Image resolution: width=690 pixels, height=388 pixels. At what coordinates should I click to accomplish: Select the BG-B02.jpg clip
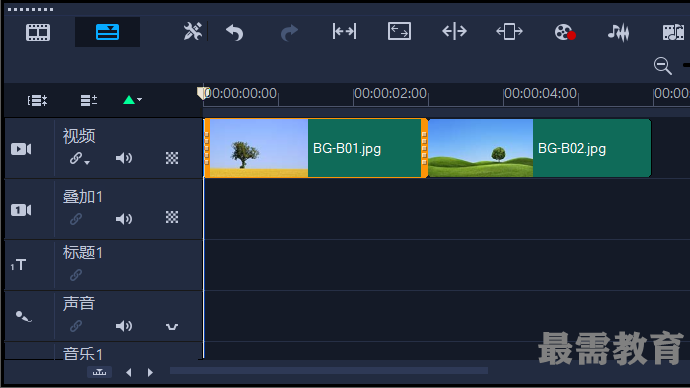(x=540, y=148)
